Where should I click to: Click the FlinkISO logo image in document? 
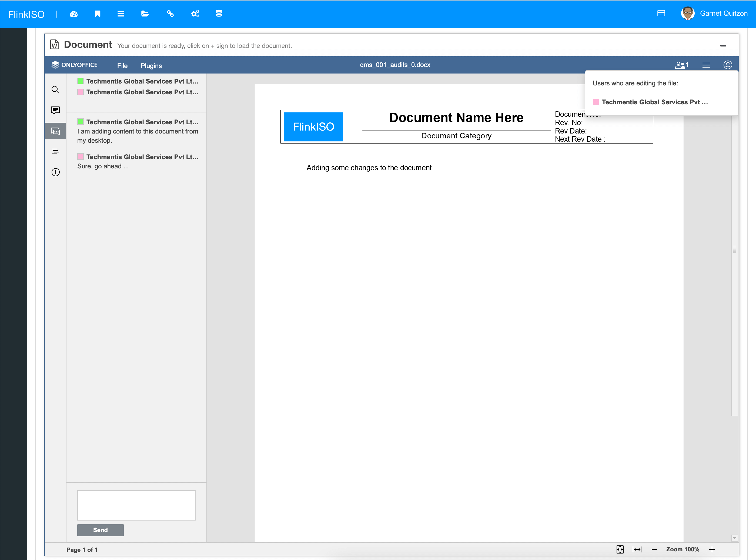tap(313, 126)
